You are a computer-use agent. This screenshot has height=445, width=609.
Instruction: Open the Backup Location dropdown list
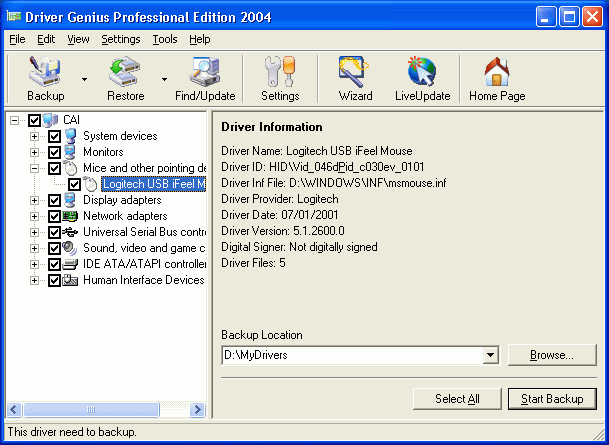click(x=491, y=355)
